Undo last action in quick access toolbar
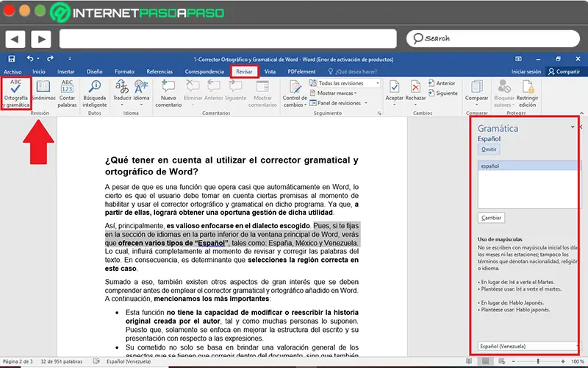The image size is (588, 368). (x=30, y=59)
